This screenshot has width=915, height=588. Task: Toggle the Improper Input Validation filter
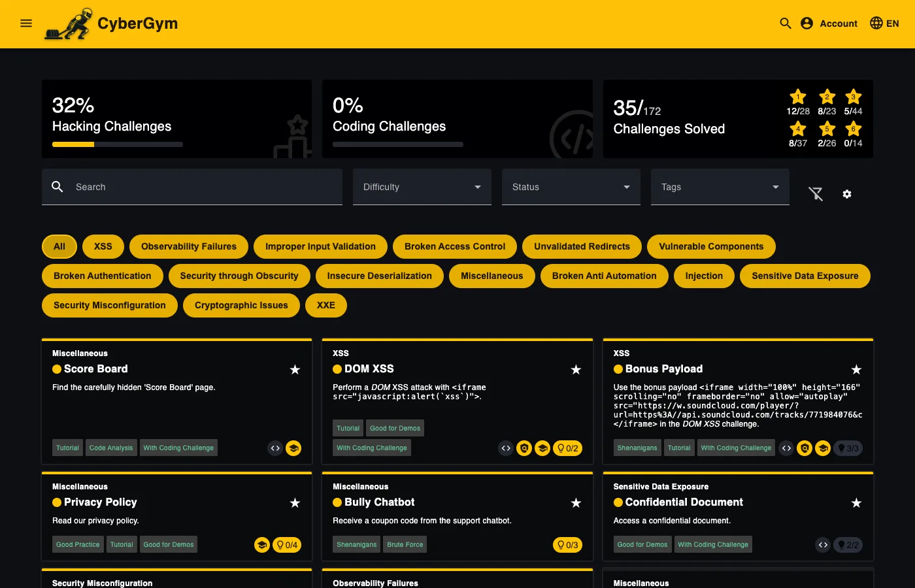click(x=320, y=246)
